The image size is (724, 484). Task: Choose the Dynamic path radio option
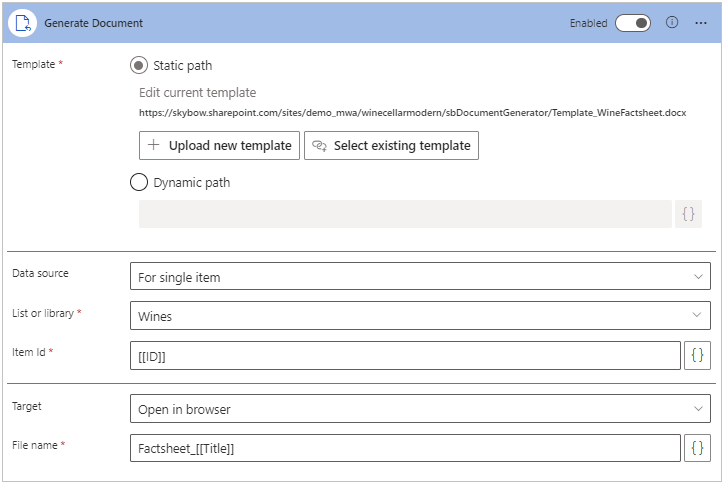tap(139, 183)
